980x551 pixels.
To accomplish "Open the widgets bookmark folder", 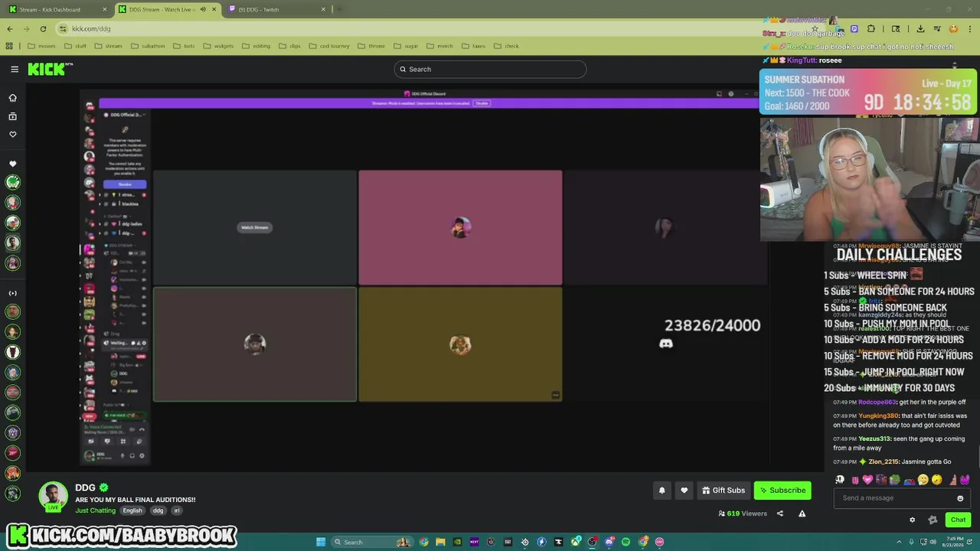I will (x=219, y=46).
